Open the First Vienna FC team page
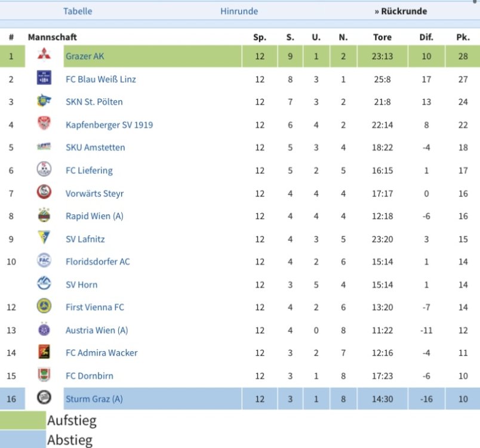 (95, 307)
